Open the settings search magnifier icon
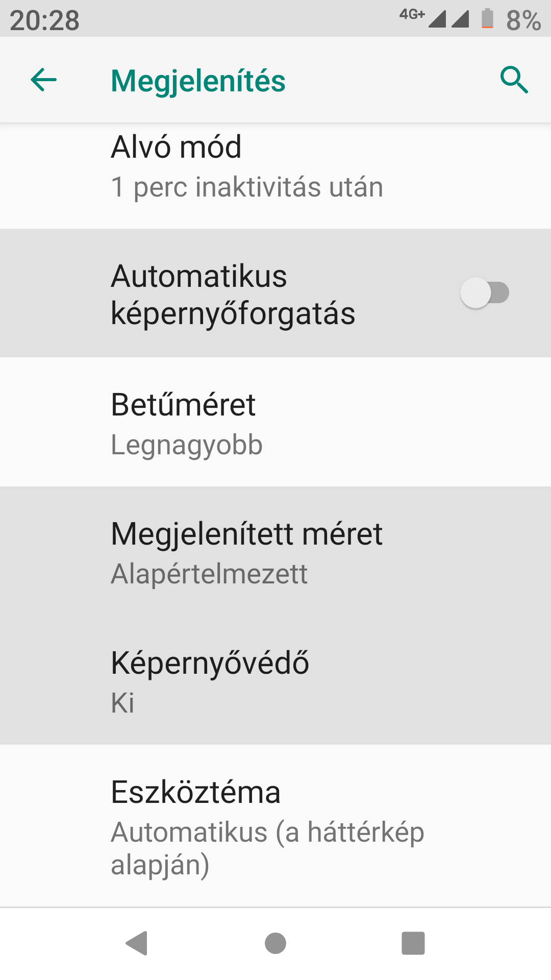 click(514, 80)
